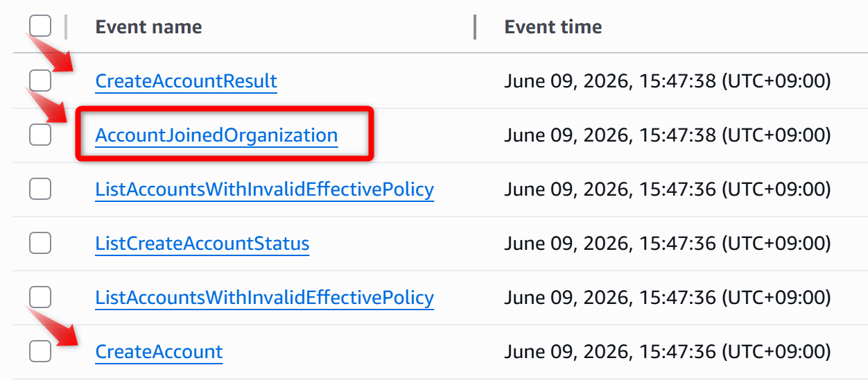The height and width of the screenshot is (381, 868).
Task: View the ListCreateAccountStatus event
Action: (202, 244)
